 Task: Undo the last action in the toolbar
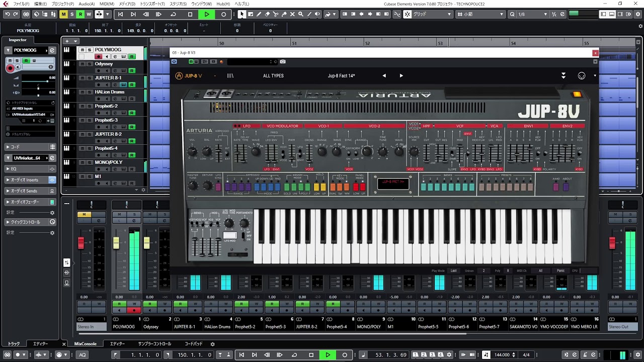(x=8, y=14)
